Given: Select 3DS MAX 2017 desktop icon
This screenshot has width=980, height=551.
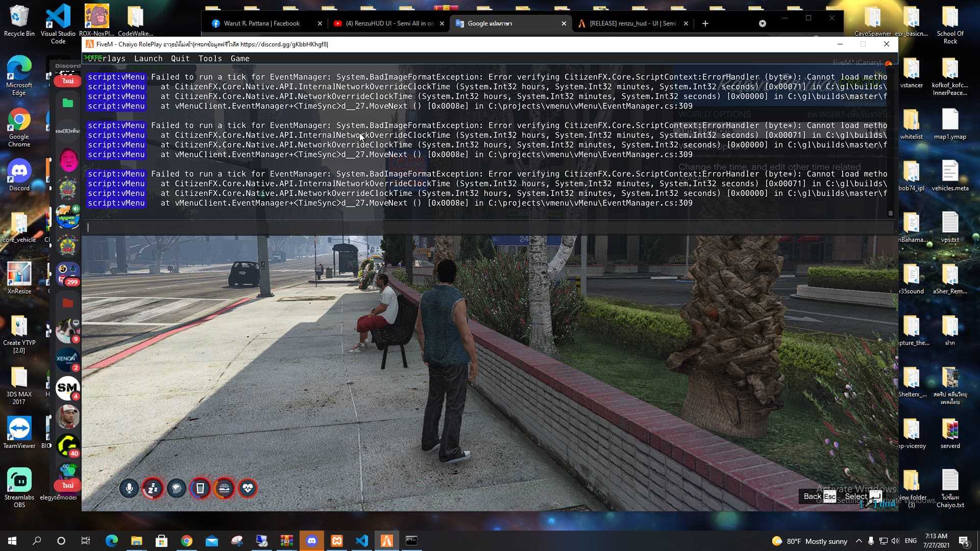Looking at the screenshot, I should pyautogui.click(x=19, y=385).
